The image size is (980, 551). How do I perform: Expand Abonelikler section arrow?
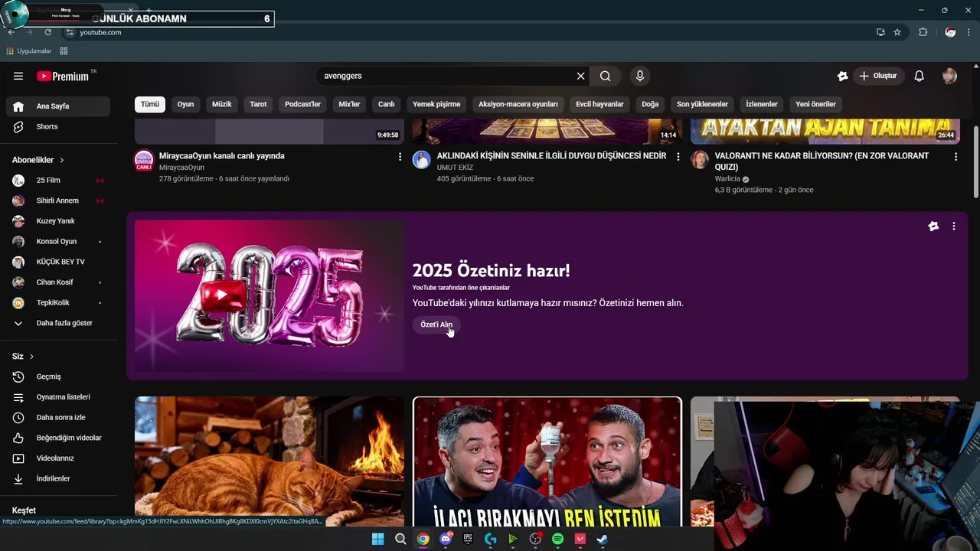62,160
